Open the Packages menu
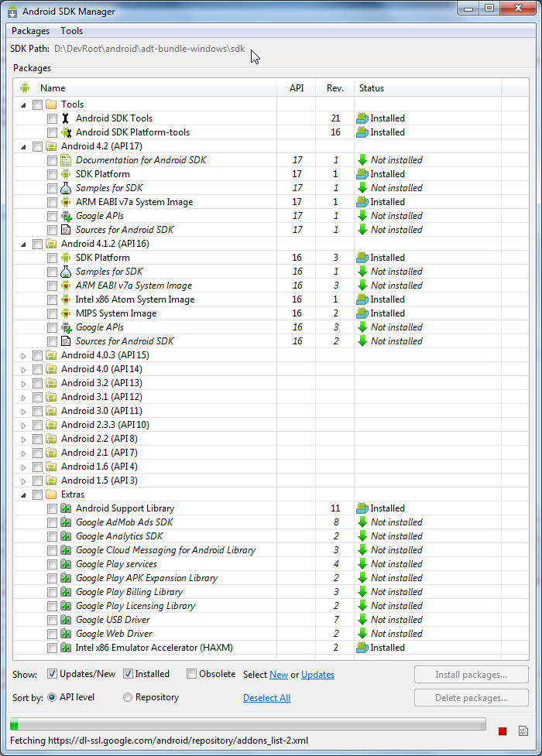This screenshot has width=542, height=756. pyautogui.click(x=30, y=31)
